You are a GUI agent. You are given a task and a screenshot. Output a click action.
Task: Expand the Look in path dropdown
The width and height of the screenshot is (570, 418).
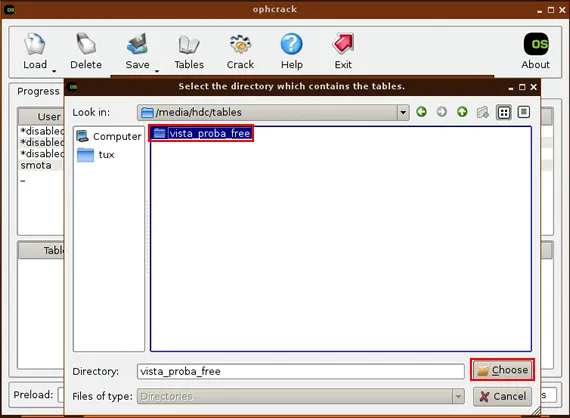[x=403, y=112]
